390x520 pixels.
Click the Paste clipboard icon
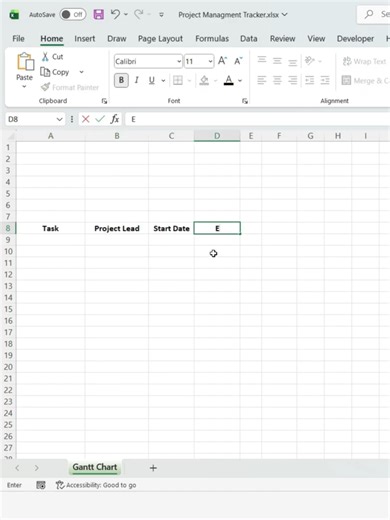25,62
